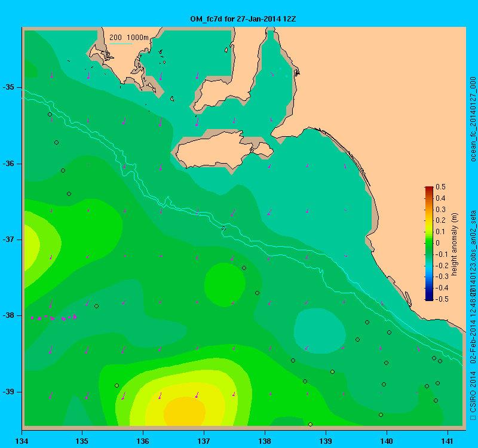Click the plot title 'OM_fc7d for 27-Jan-2014 12Z'
478x448 pixels.
click(243, 19)
